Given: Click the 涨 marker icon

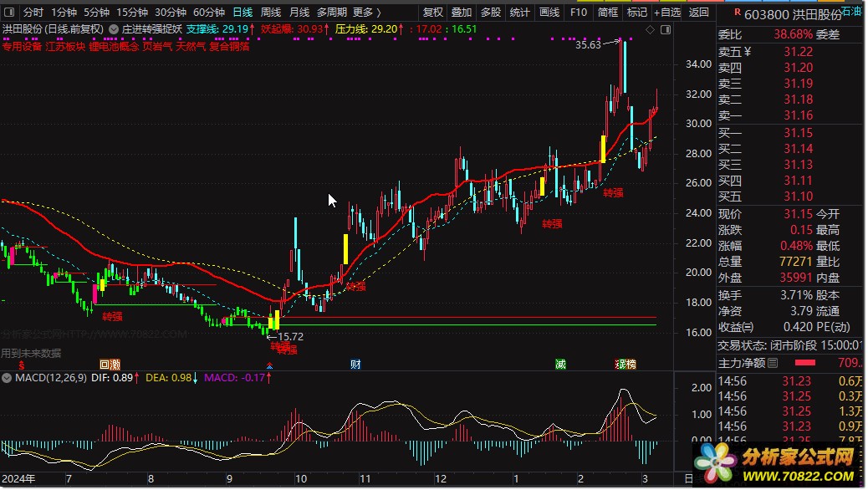Looking at the screenshot, I should click(620, 365).
